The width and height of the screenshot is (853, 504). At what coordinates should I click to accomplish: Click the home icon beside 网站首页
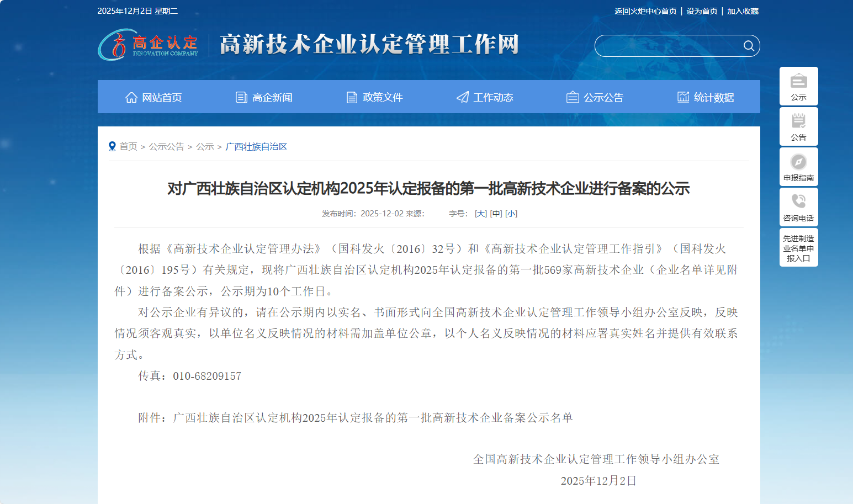[131, 98]
